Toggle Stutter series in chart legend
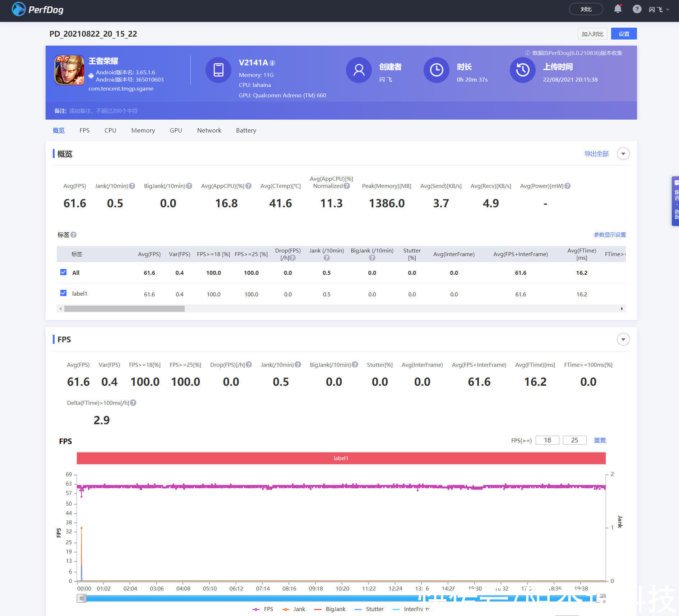This screenshot has width=679, height=616. click(369, 609)
